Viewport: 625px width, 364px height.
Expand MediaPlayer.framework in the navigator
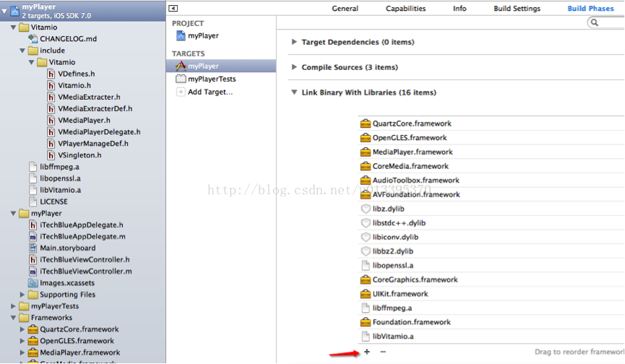(x=22, y=352)
